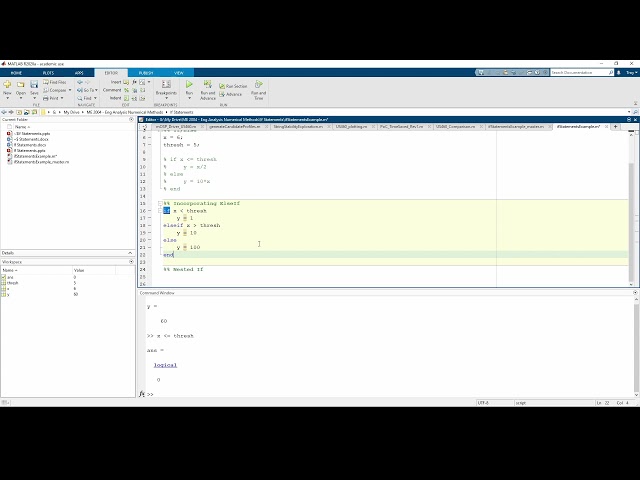The height and width of the screenshot is (480, 640).
Task: Click the smart indent icon
Action: pyautogui.click(x=126, y=98)
